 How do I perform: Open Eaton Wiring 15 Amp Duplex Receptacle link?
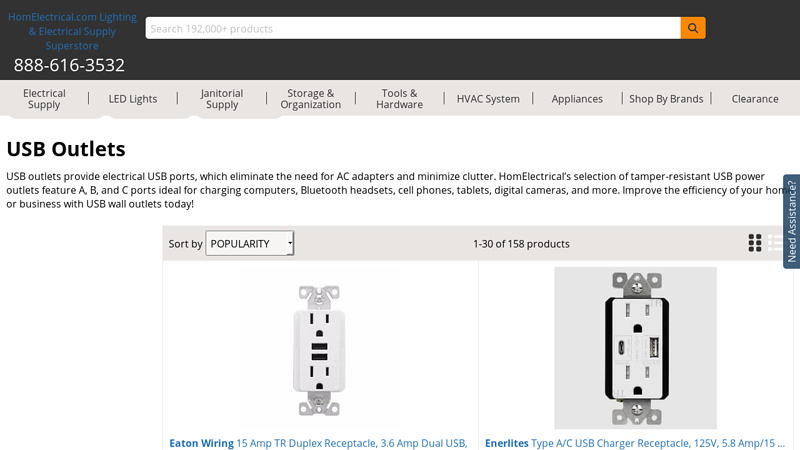(318, 443)
